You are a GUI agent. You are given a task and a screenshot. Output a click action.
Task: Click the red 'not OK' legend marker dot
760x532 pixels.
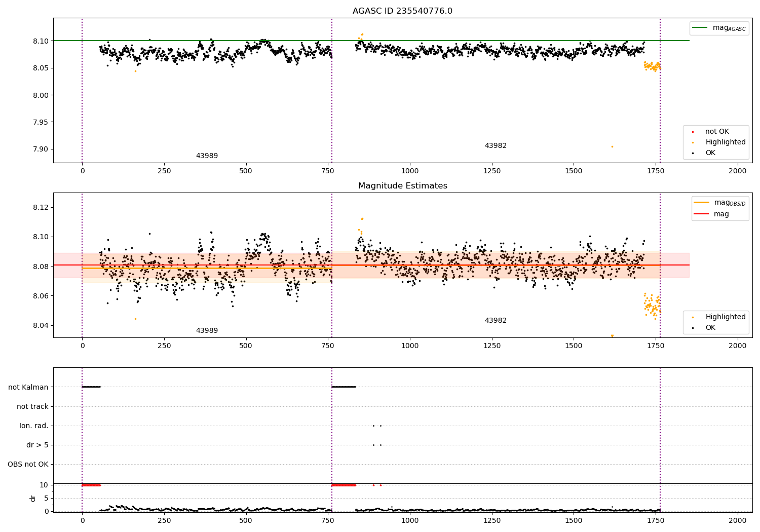(693, 132)
